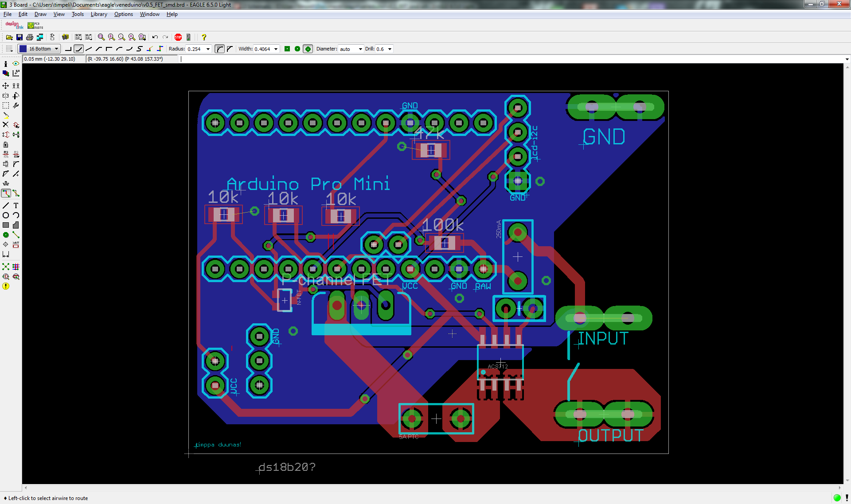Select square via shape option
851x504 pixels.
pos(287,49)
